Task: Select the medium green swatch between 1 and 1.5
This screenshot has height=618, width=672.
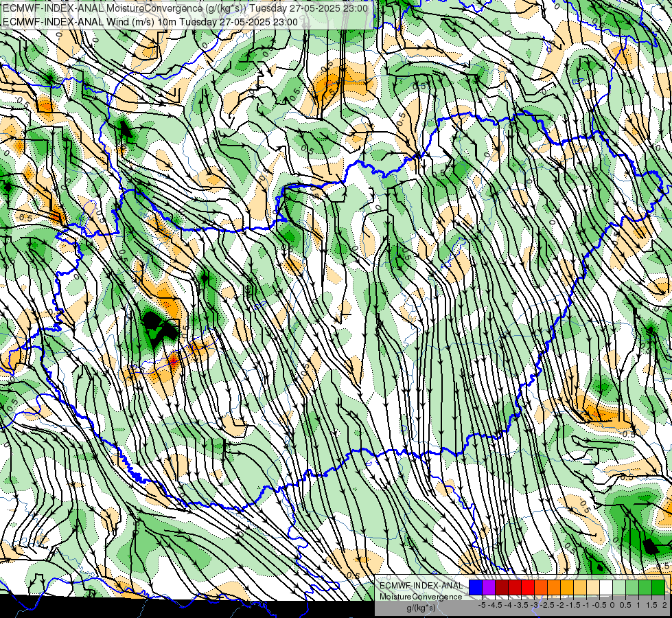Action: (645, 588)
